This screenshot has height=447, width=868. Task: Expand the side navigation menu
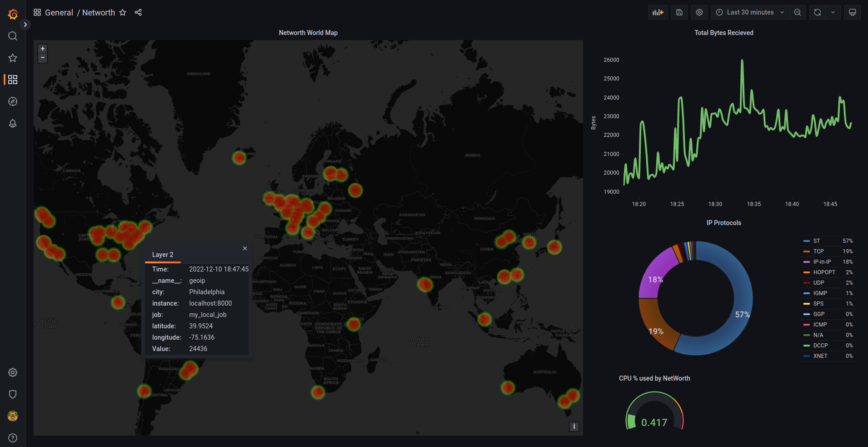pos(25,25)
